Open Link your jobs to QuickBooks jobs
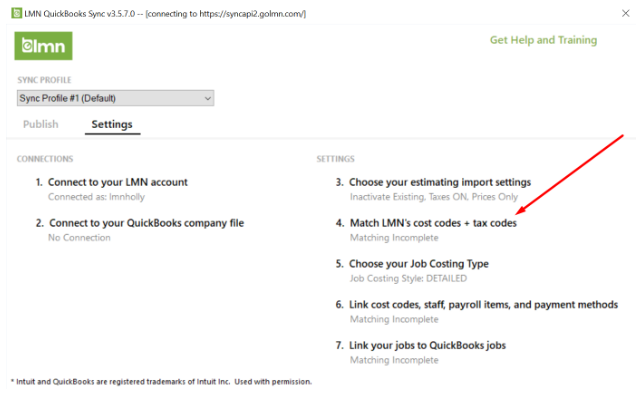The image size is (637, 402). pyautogui.click(x=427, y=346)
